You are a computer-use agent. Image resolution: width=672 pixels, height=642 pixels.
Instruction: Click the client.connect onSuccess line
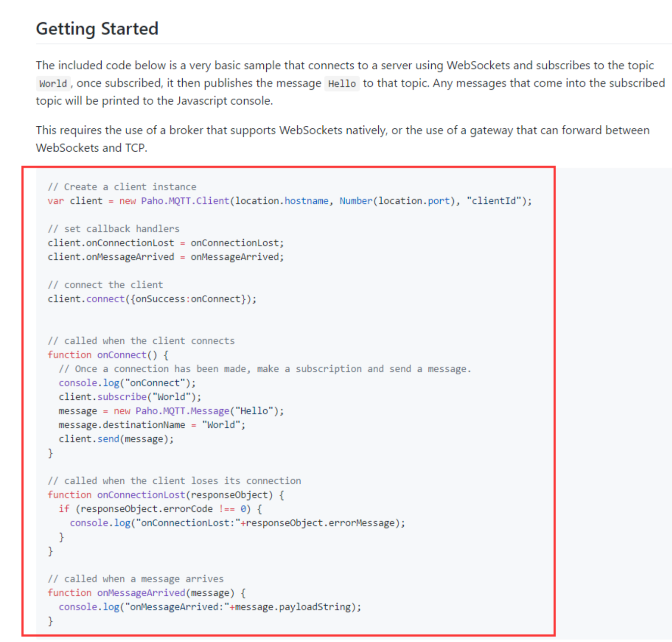tap(152, 299)
